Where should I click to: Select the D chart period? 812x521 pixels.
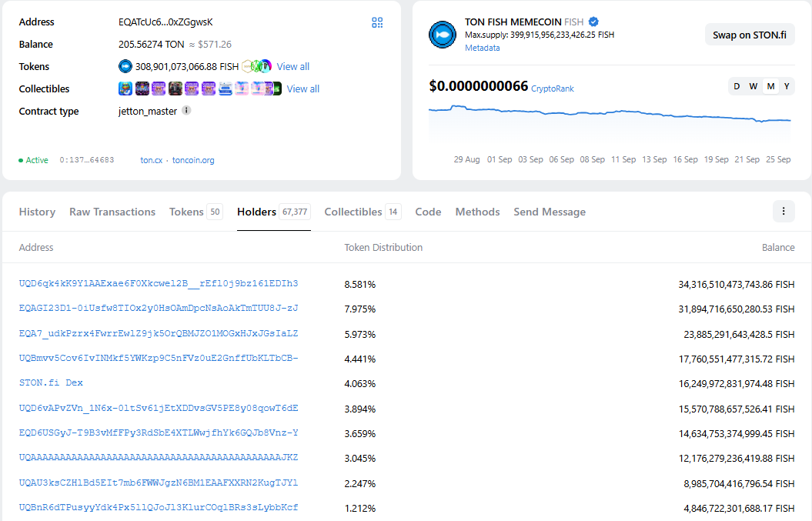tap(737, 86)
